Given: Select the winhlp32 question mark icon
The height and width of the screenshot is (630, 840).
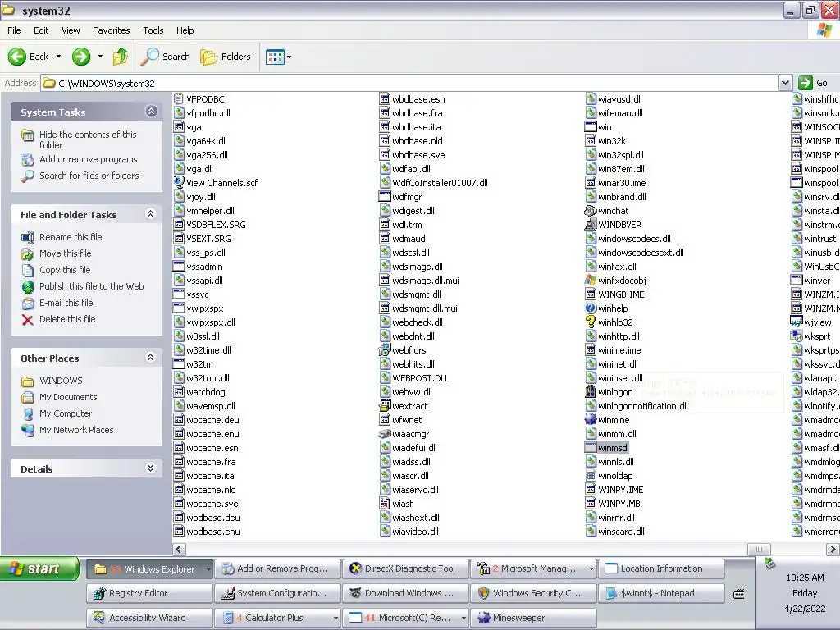Looking at the screenshot, I should click(591, 322).
